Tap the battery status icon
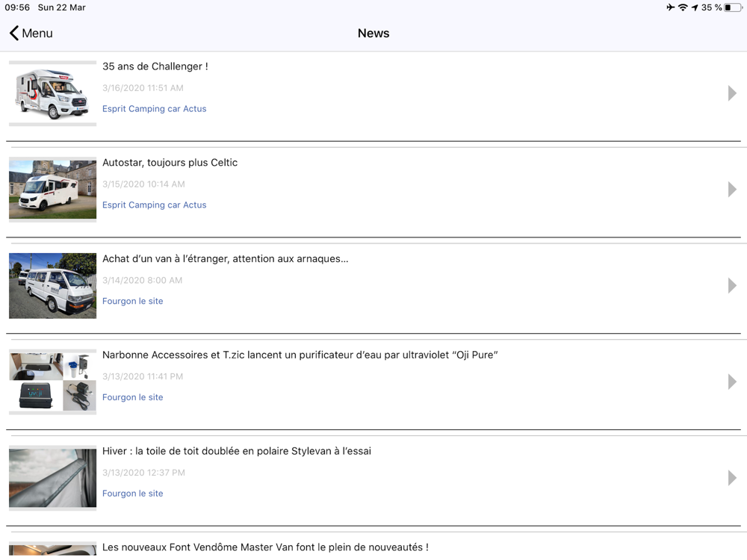Image resolution: width=747 pixels, height=560 pixels. (x=734, y=7)
